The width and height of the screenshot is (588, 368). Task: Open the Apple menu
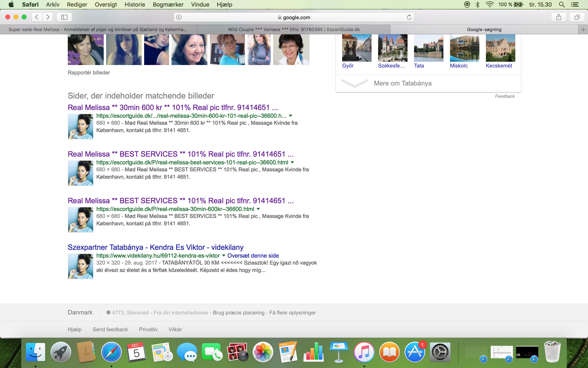11,4
